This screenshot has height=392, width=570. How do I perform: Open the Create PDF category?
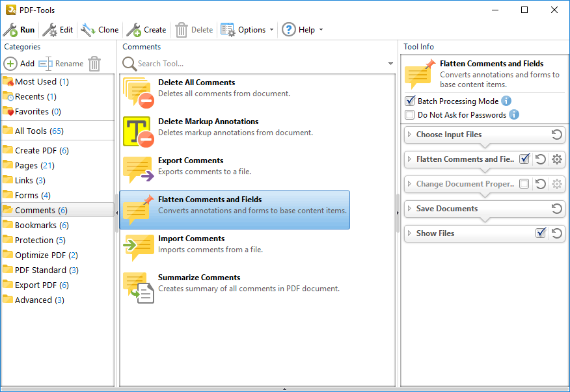58,150
